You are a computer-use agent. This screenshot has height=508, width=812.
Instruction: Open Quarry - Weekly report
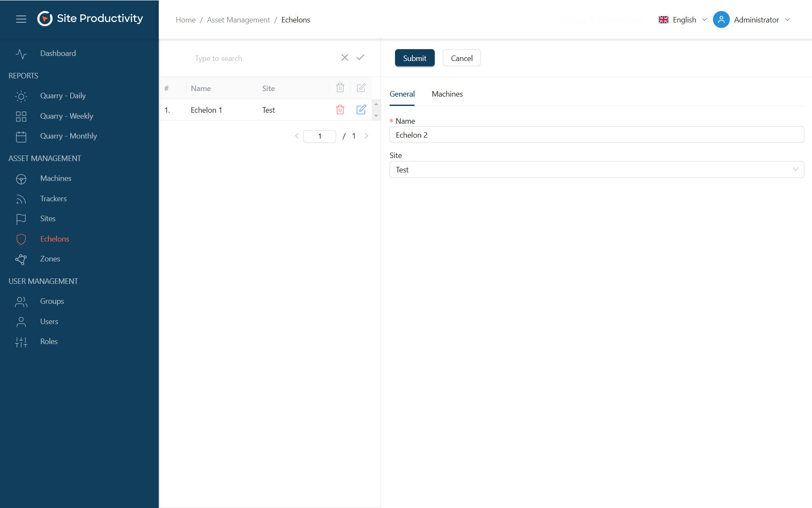(66, 116)
